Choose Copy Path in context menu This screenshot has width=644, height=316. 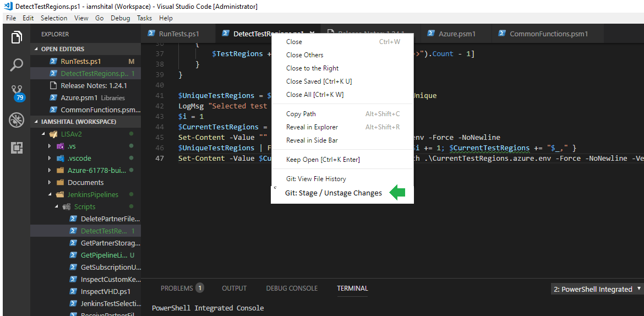(x=342, y=114)
